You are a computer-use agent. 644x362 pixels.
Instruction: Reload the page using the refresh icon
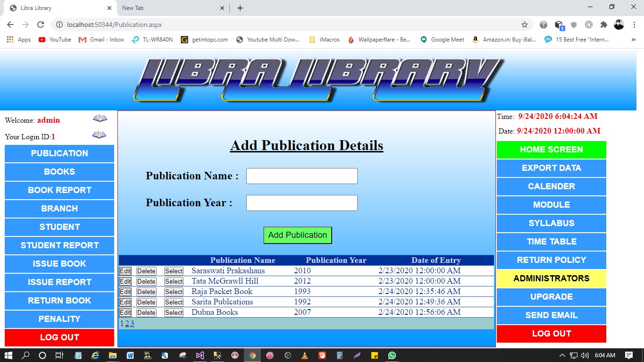(x=41, y=25)
